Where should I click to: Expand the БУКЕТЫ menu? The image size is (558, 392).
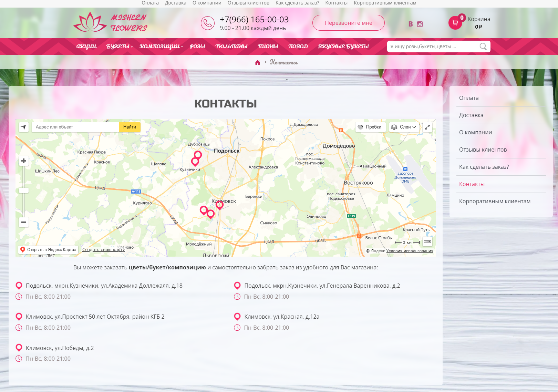tap(118, 46)
